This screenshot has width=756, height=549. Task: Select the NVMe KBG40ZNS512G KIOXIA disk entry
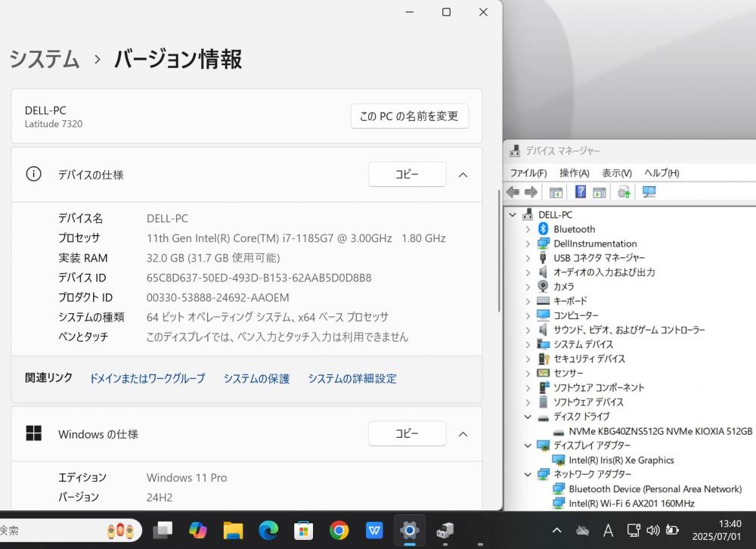point(660,431)
